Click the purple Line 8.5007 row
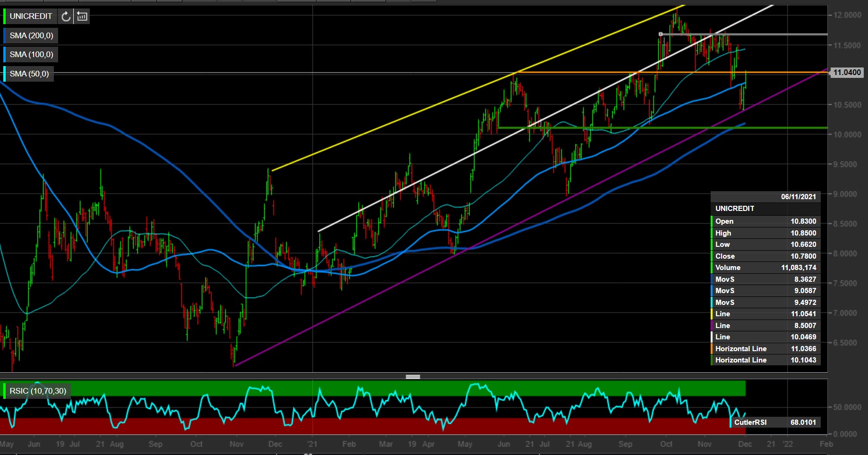The height and width of the screenshot is (455, 868). [x=765, y=326]
